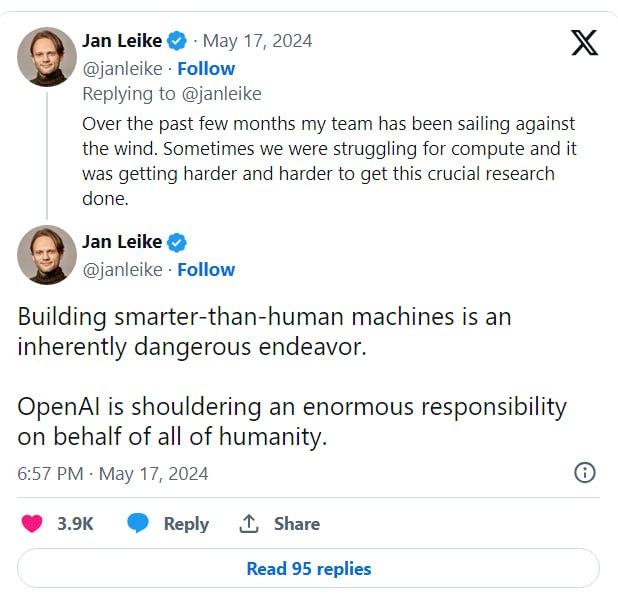Click verified badge on main tweet

pos(177,242)
